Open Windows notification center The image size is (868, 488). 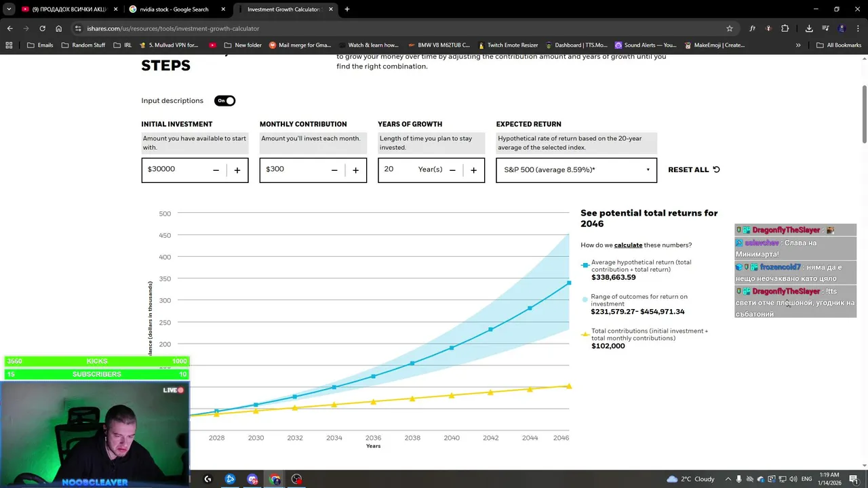click(x=854, y=479)
